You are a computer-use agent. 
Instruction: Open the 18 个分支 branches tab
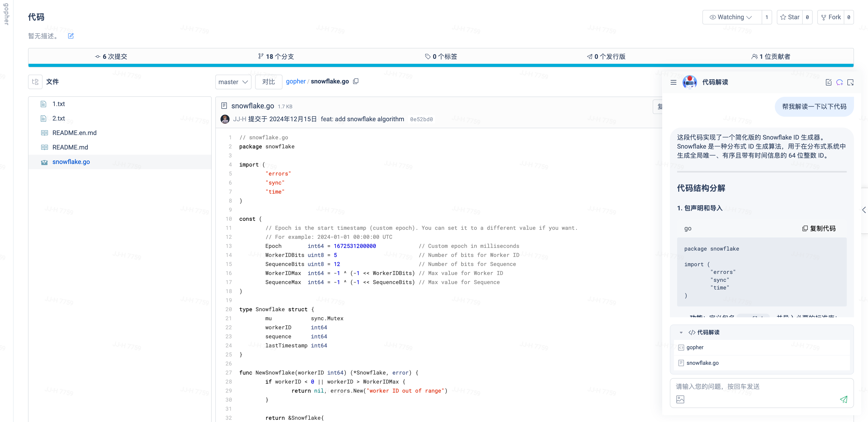click(276, 56)
